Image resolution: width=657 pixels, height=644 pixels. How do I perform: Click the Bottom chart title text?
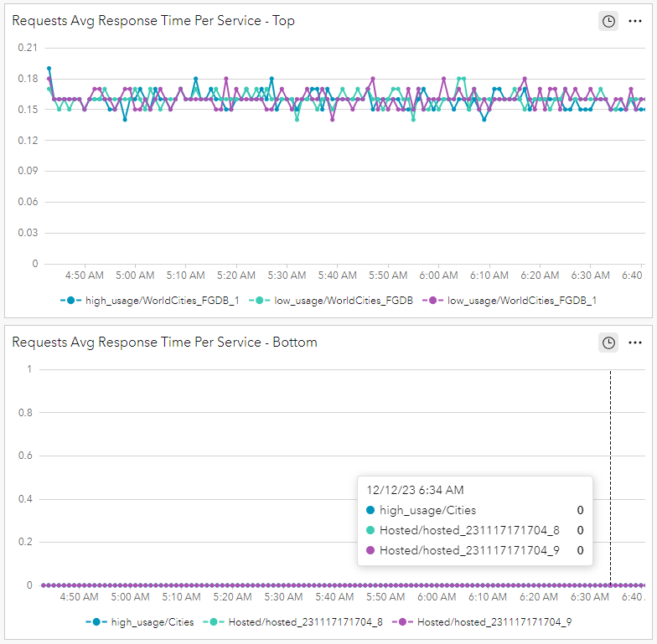pyautogui.click(x=164, y=343)
